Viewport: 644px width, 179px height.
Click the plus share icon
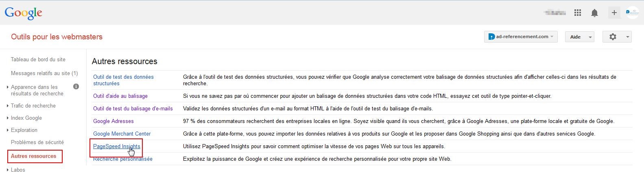[614, 13]
